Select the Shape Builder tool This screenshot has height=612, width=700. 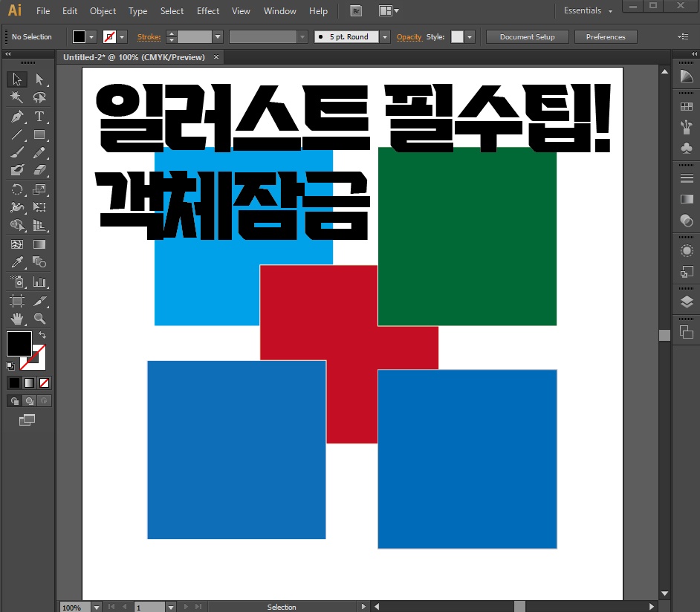pos(17,225)
